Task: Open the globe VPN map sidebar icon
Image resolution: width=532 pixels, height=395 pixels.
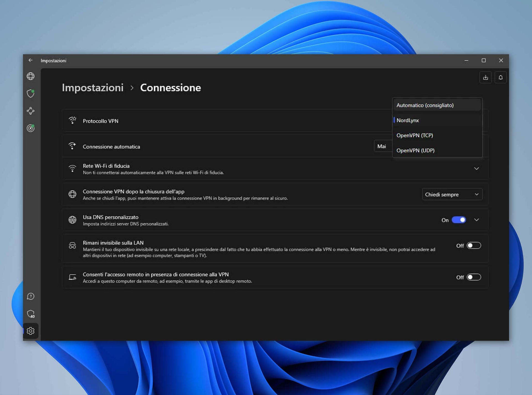Action: (x=30, y=76)
